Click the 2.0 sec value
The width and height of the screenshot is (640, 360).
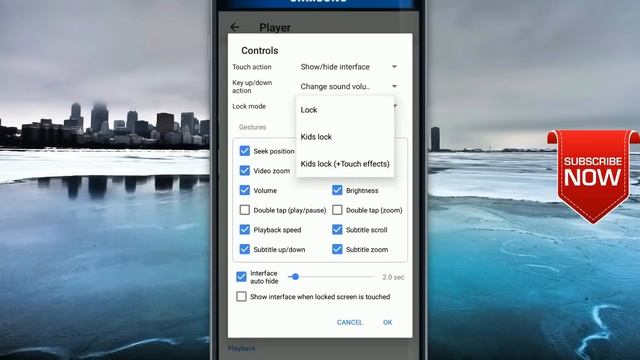pos(393,277)
